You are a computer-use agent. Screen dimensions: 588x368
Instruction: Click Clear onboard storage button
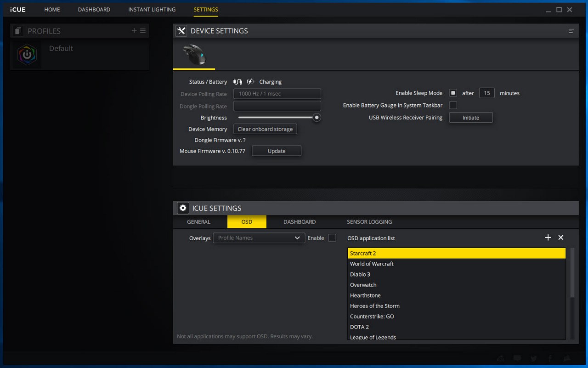[265, 129]
